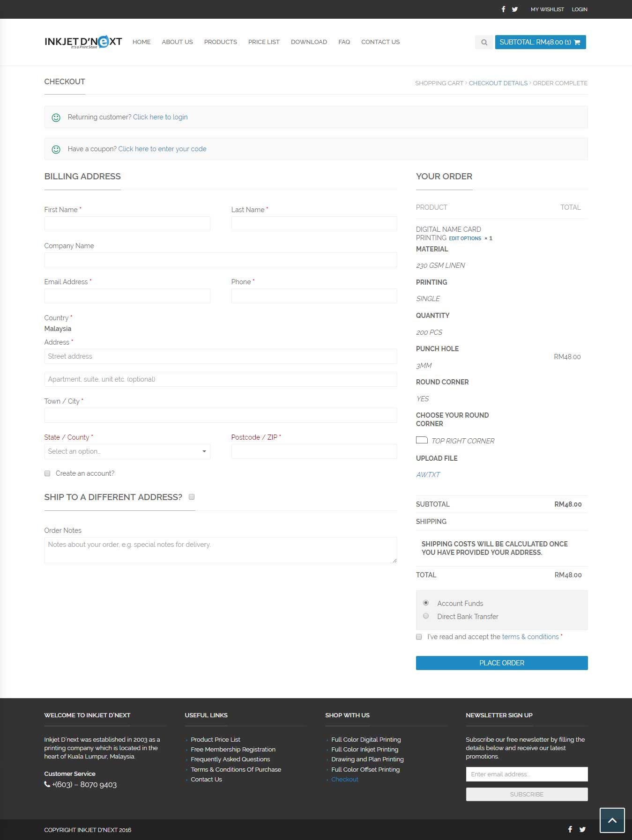This screenshot has height=840, width=632.
Task: Expand login form for returning customer
Action: [160, 117]
